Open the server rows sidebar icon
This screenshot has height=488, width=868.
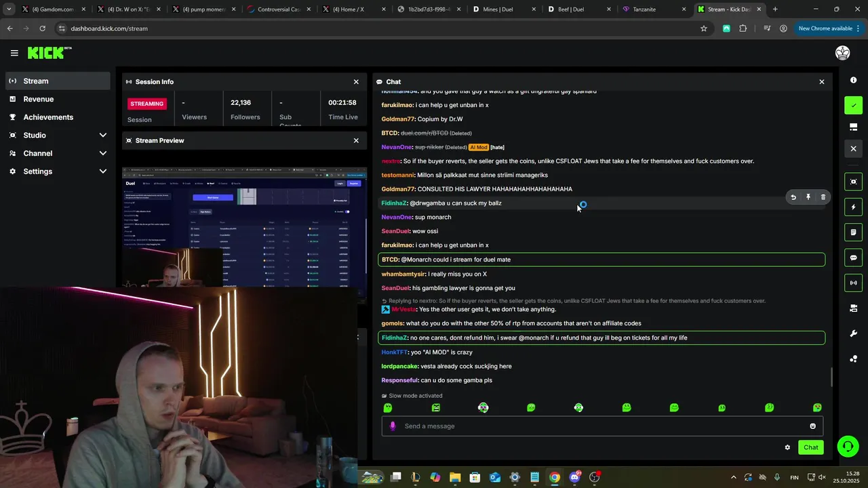[x=853, y=308]
